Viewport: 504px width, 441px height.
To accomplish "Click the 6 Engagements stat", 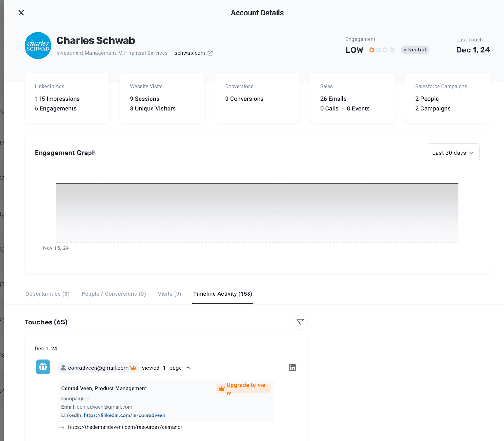I will click(x=56, y=108).
